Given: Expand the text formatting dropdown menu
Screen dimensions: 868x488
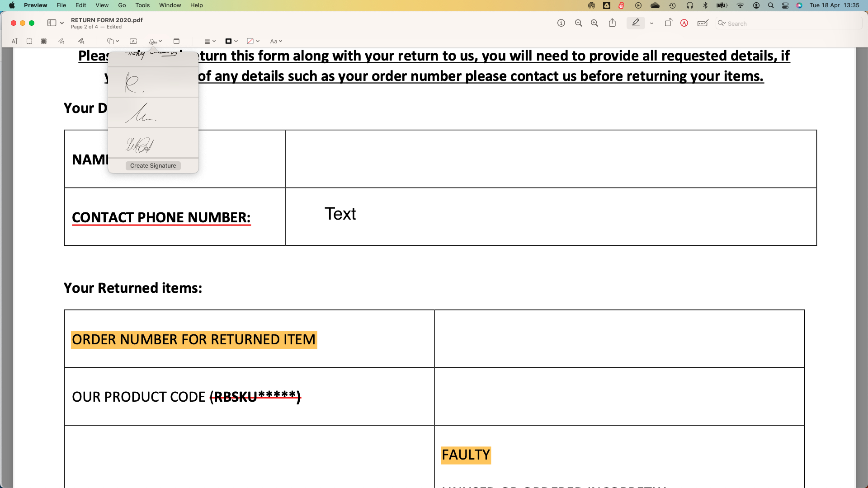Looking at the screenshot, I should 276,41.
